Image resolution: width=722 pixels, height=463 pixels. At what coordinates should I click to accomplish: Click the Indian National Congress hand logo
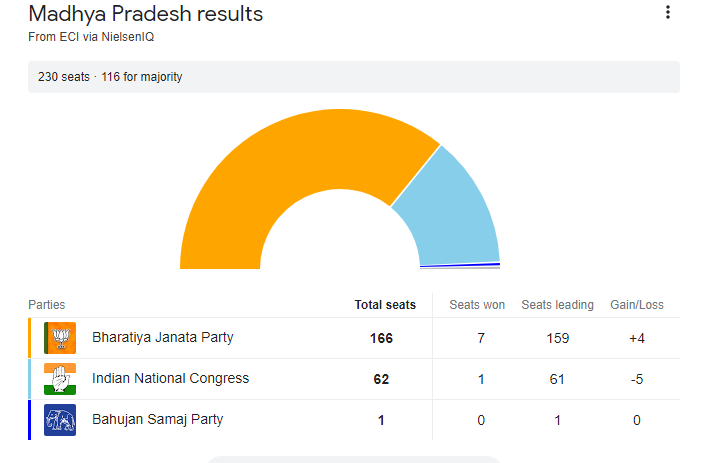(x=61, y=379)
